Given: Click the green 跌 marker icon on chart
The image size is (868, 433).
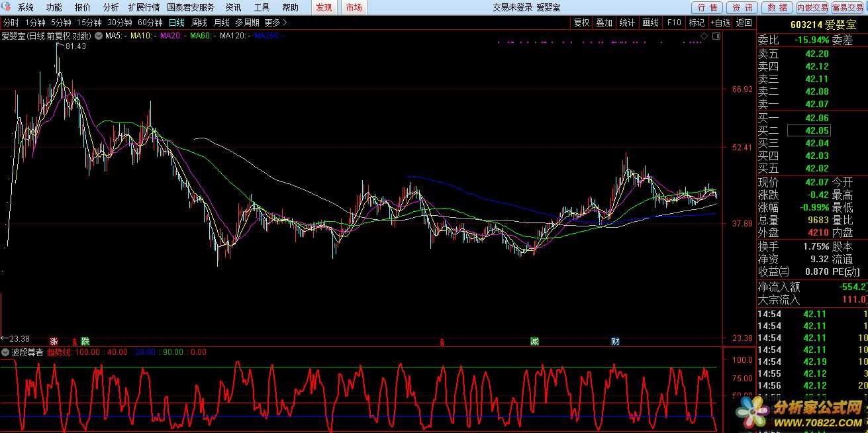Looking at the screenshot, I should pyautogui.click(x=85, y=342).
